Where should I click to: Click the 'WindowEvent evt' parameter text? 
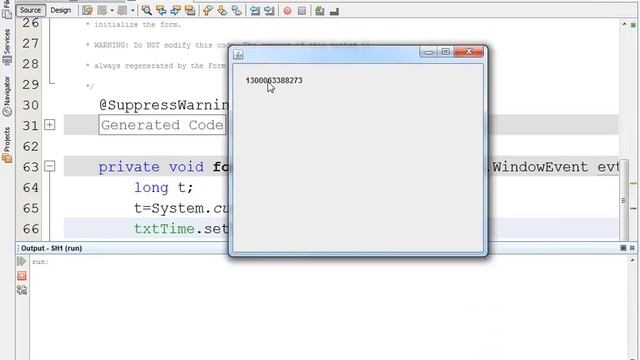555,167
